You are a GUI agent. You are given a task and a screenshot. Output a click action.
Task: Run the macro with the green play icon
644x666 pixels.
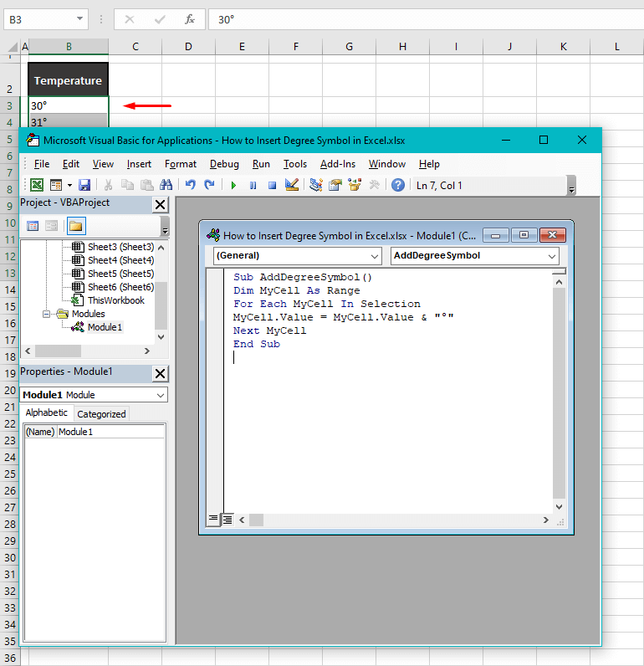click(233, 185)
